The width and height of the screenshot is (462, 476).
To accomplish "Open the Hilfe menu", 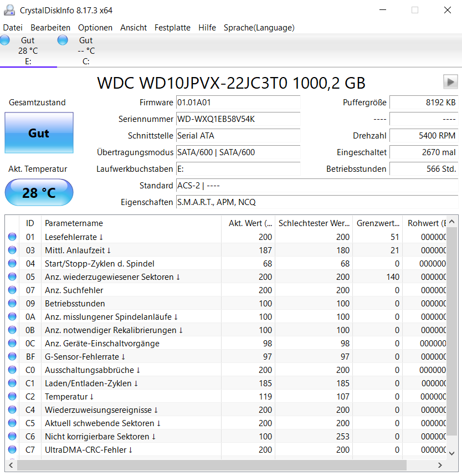I will pos(207,28).
